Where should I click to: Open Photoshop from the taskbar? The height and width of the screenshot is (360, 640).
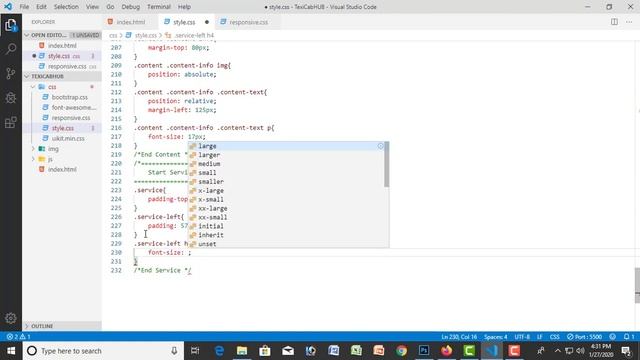tap(424, 351)
